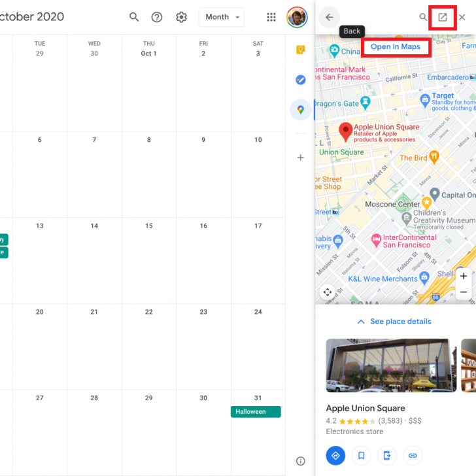Select the Google Maps side panel icon
Image resolution: width=476 pixels, height=476 pixels.
pos(301,110)
